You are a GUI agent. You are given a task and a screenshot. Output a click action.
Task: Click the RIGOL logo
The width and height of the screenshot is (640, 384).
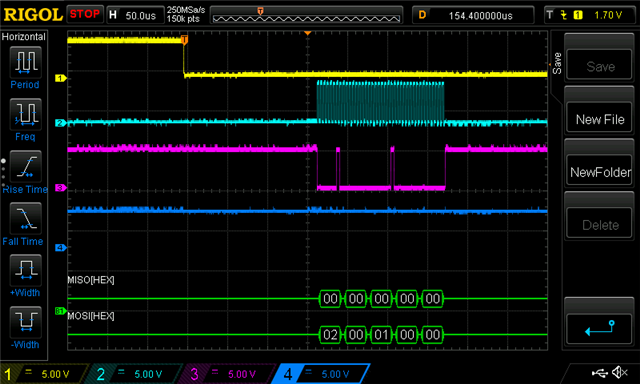tap(33, 15)
